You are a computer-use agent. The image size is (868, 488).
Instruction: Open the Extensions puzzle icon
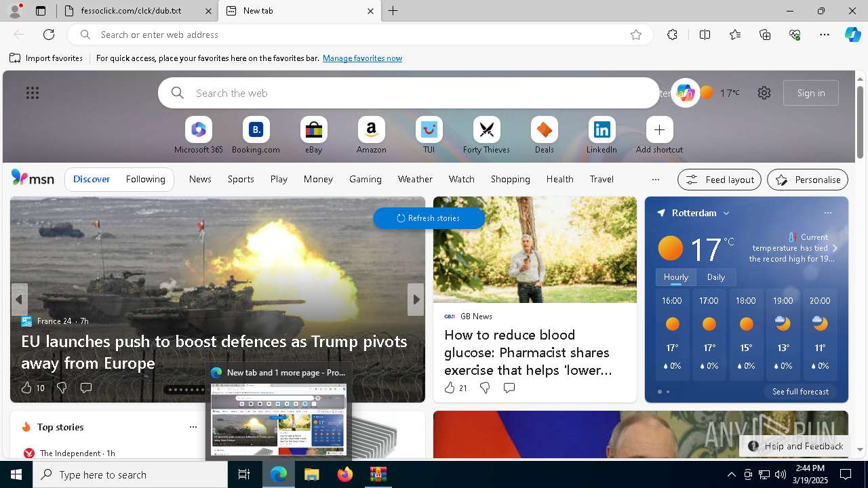(x=672, y=35)
